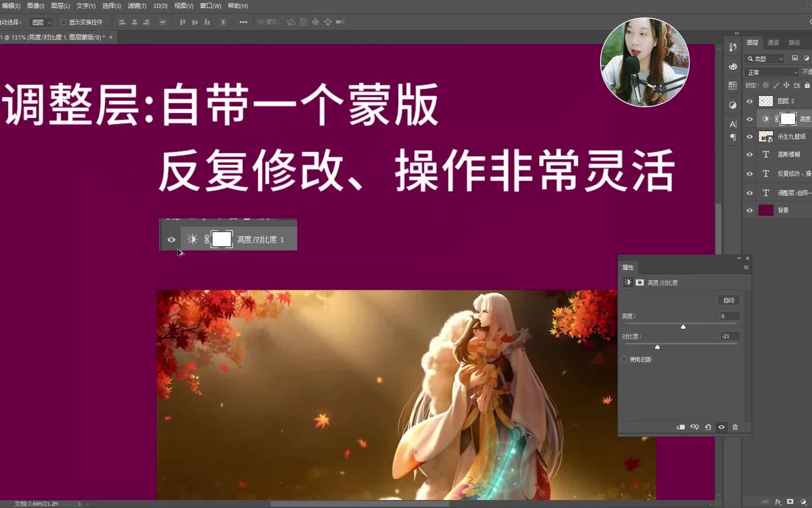This screenshot has height=508, width=812.
Task: Hide the brightness/contrast adjustment layer in Layers panel
Action: (x=750, y=119)
